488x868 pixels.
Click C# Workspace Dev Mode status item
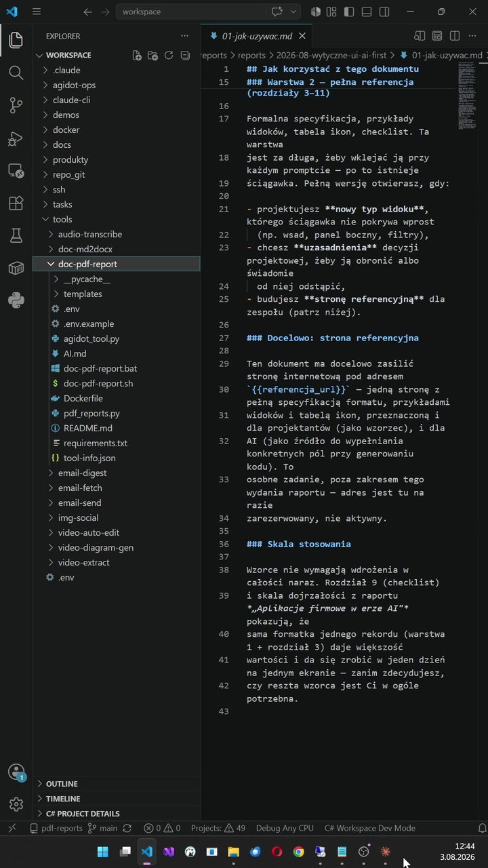point(370,828)
